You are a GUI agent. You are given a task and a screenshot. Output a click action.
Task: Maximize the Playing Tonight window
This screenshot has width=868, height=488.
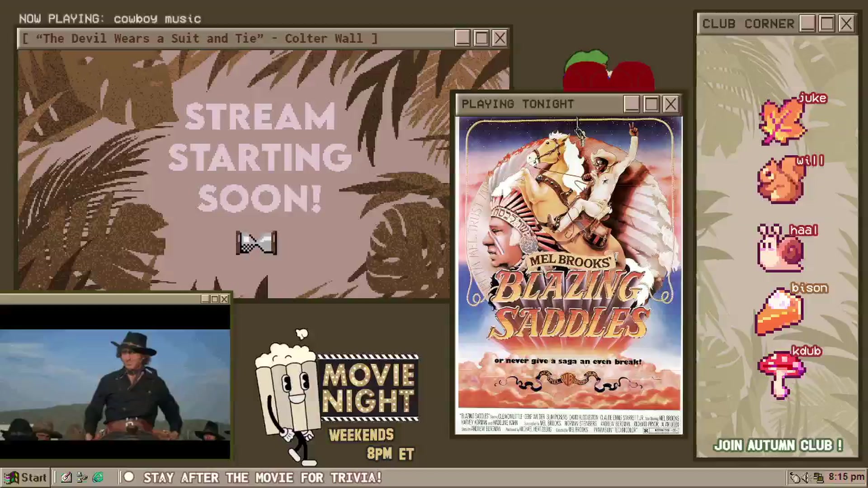coord(651,104)
